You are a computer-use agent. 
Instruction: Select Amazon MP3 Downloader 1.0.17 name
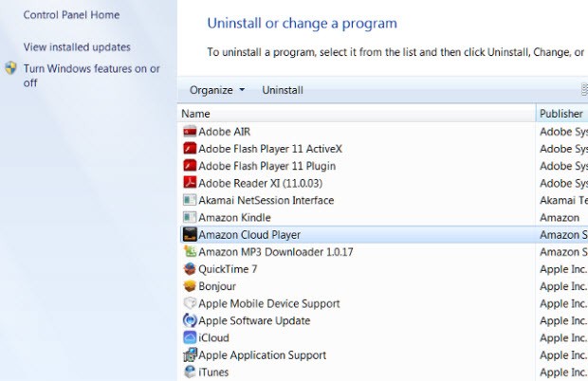pos(276,252)
